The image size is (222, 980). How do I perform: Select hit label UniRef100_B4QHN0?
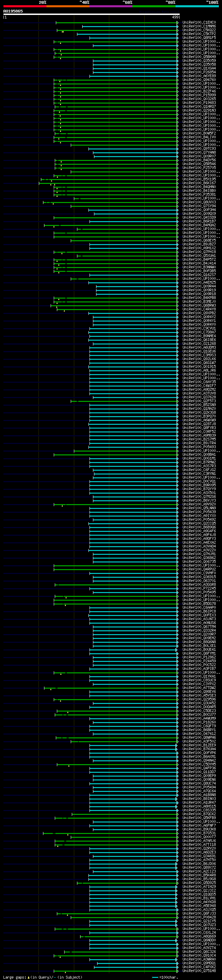point(199,187)
